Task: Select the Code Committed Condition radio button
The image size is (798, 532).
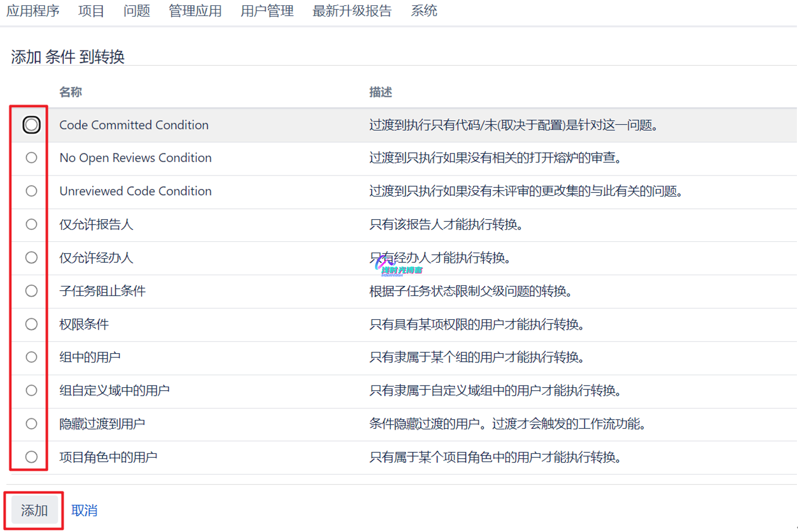Action: (31, 125)
